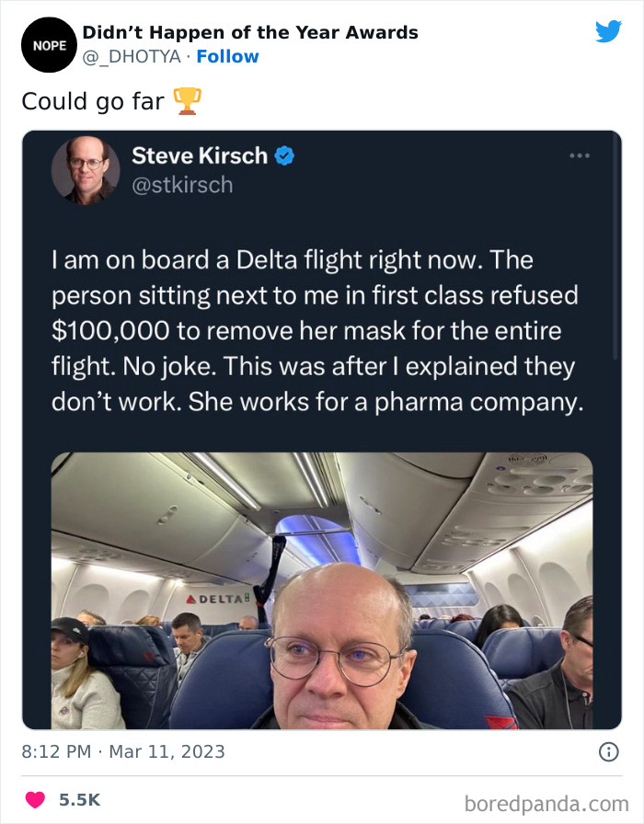The height and width of the screenshot is (824, 644).
Task: Click the info icon beside the timestamp
Action: click(x=608, y=751)
